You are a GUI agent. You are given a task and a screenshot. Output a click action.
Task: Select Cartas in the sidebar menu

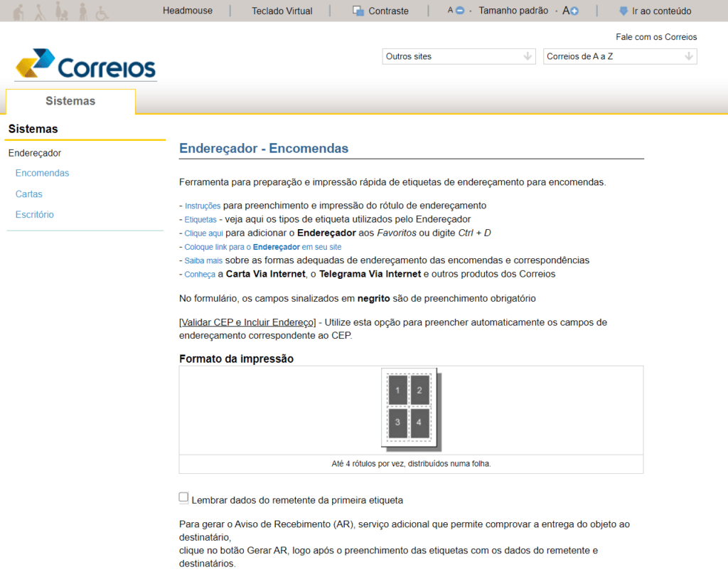[x=28, y=194]
